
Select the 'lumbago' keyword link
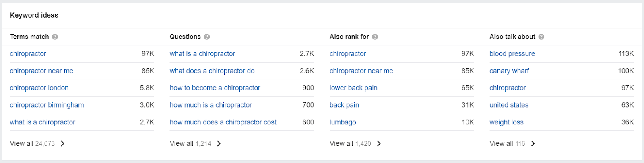[x=343, y=122]
